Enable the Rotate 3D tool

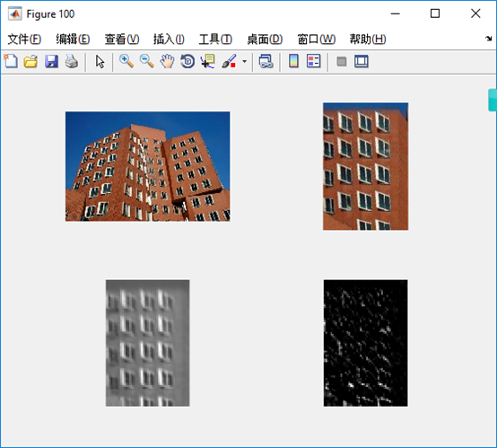[x=187, y=61]
